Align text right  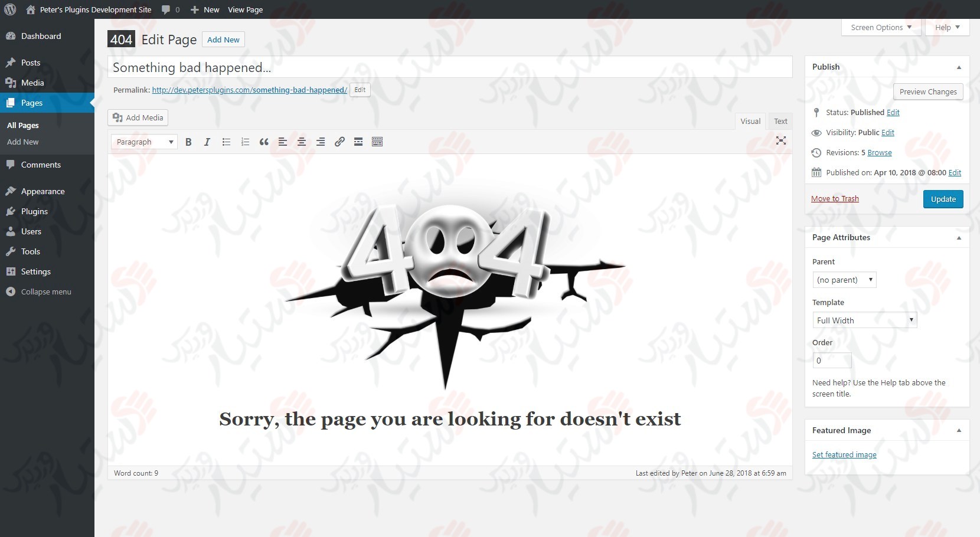click(x=321, y=142)
